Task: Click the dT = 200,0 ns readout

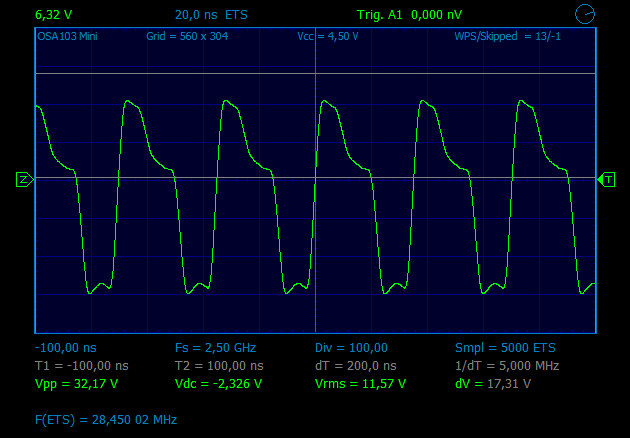Action: [x=355, y=365]
